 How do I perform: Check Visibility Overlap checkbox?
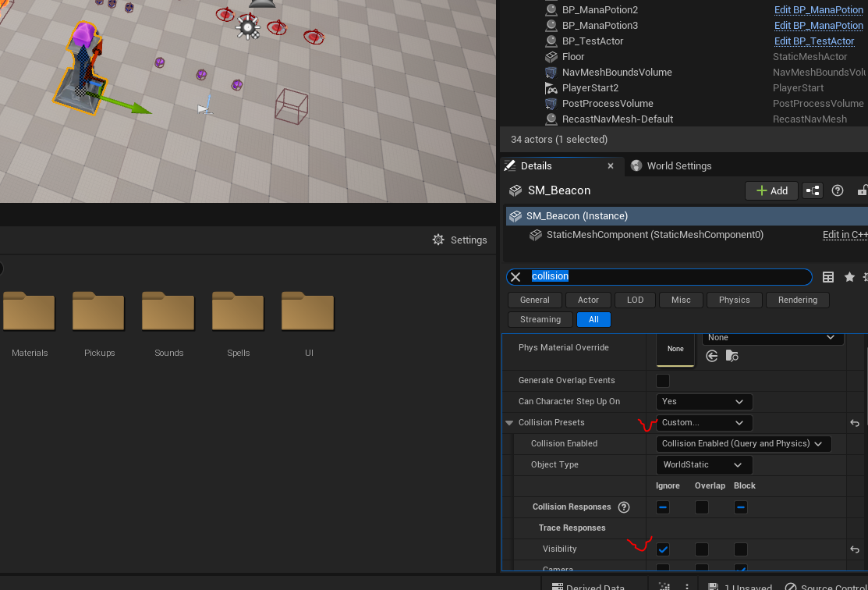701,549
